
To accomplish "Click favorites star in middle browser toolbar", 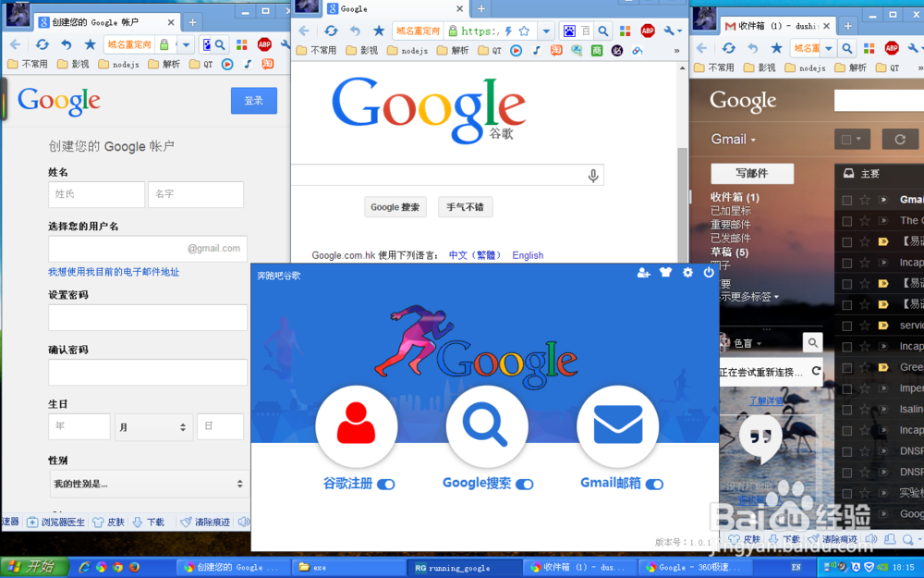I will pos(378,31).
